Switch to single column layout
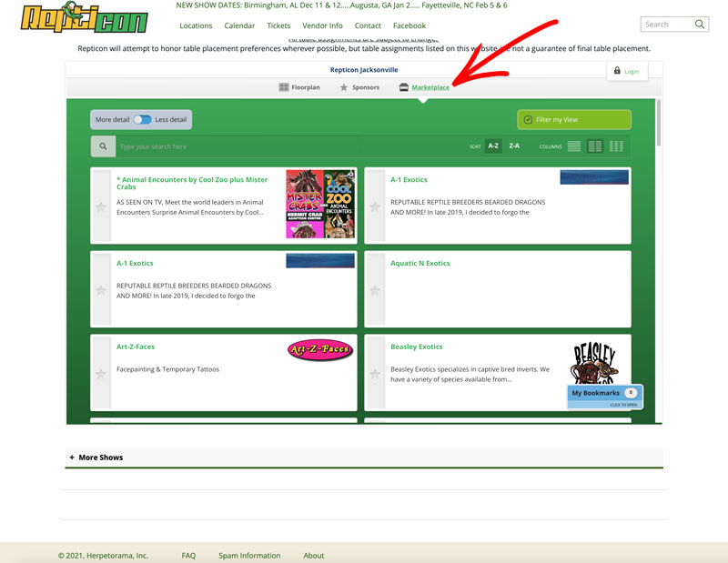 pos(574,146)
